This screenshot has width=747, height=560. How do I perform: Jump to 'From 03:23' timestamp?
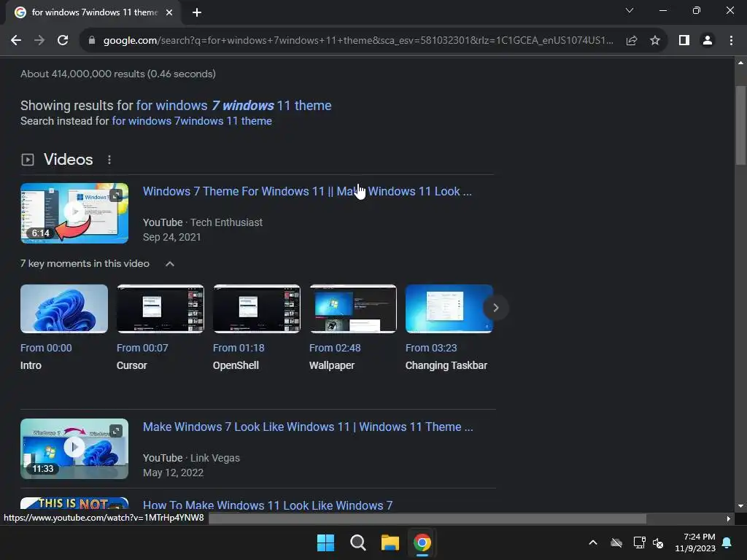click(x=431, y=348)
